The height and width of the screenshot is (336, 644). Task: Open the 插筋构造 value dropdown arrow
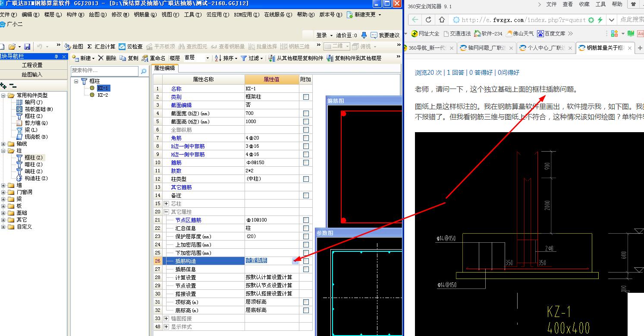tap(295, 261)
